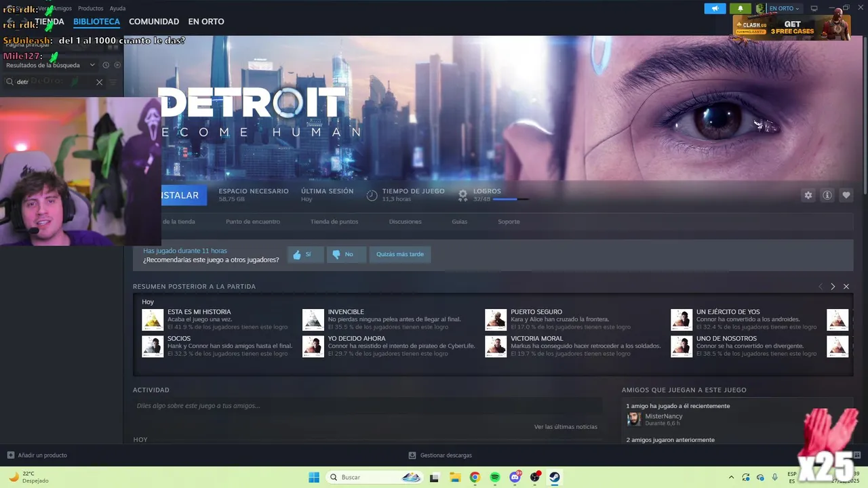This screenshot has width=868, height=488.
Task: Toggle the recent activity clock filter
Action: point(106,65)
